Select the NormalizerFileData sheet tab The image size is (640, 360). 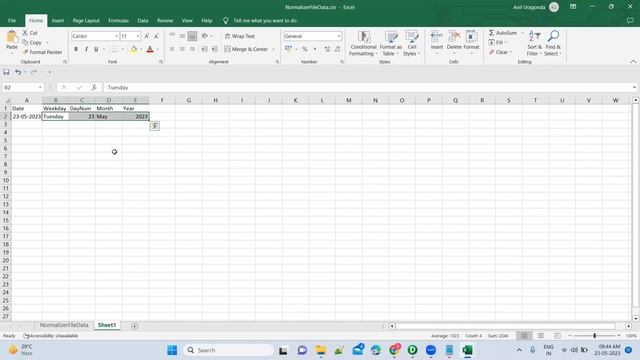point(64,325)
